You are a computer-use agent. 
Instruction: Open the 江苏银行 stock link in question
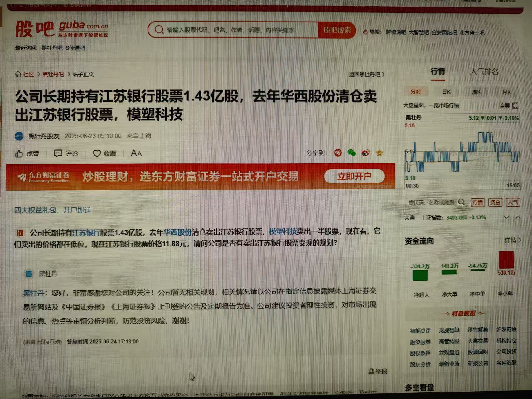pyautogui.click(x=86, y=232)
